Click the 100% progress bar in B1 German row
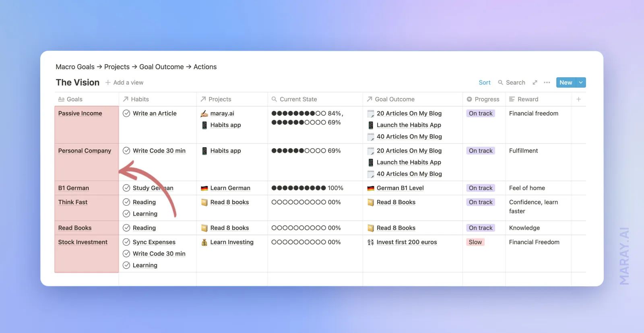The image size is (644, 333). (308, 188)
